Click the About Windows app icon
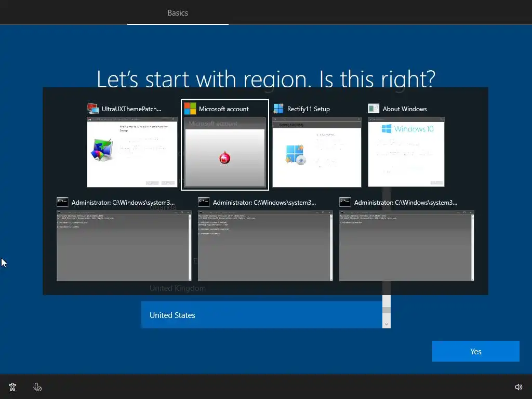The image size is (532, 399). [374, 109]
